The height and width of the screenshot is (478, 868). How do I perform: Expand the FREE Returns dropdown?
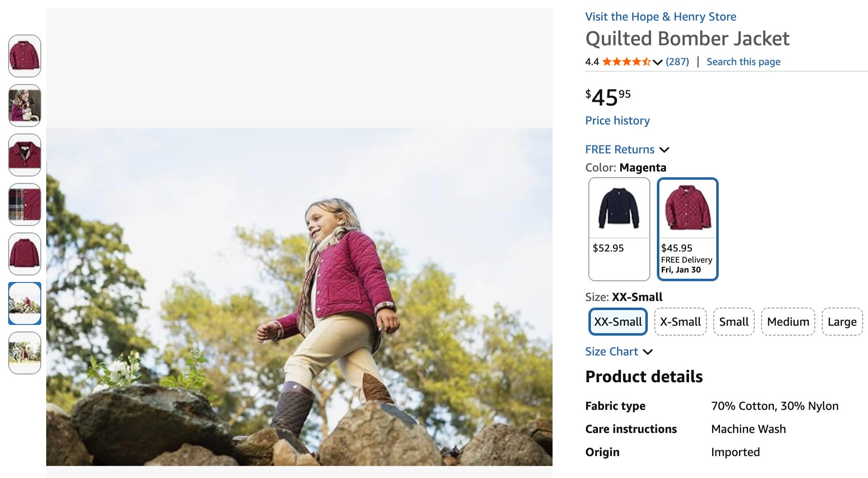pos(627,149)
